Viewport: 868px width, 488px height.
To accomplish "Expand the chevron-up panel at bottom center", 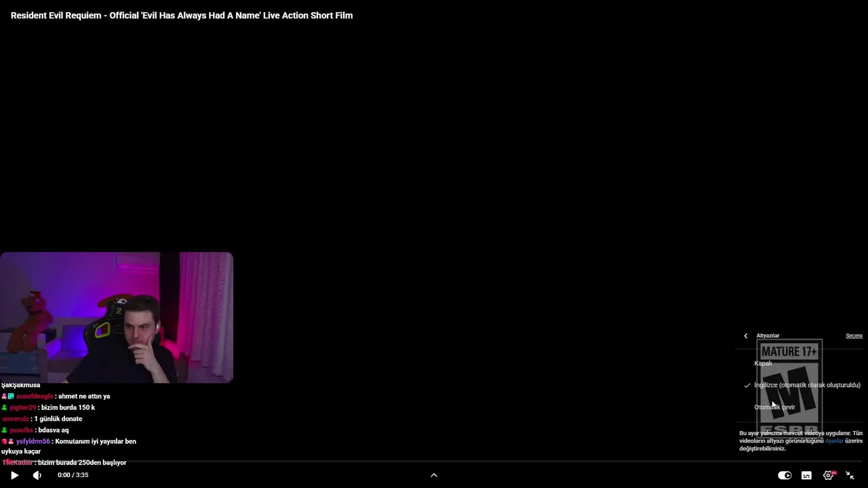I will pyautogui.click(x=434, y=475).
